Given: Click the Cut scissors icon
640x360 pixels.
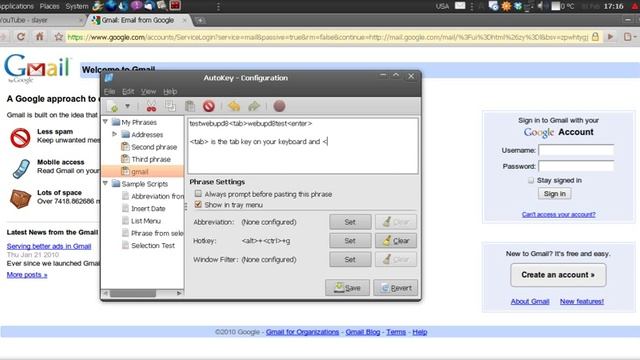Looking at the screenshot, I should click(x=151, y=107).
